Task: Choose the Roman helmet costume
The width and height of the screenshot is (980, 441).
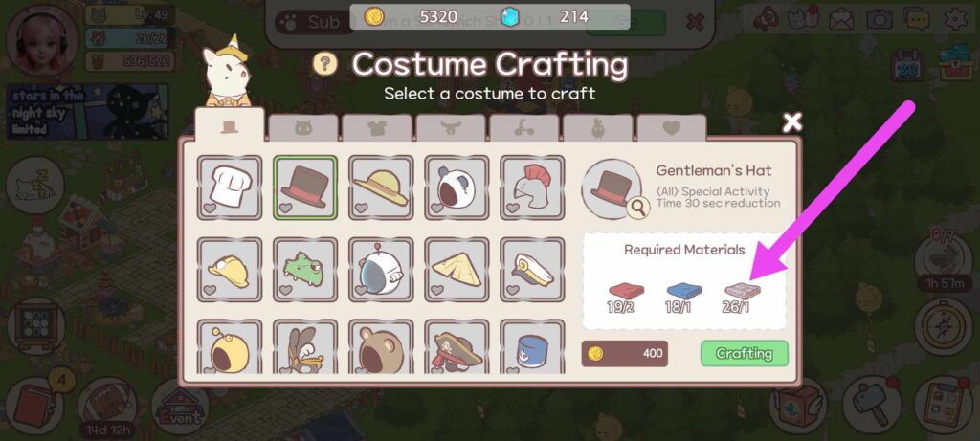Action: click(532, 187)
